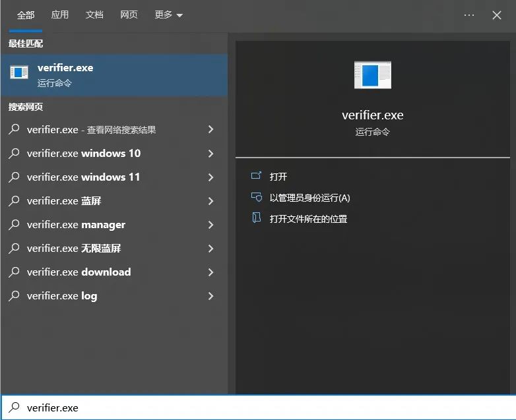Image resolution: width=516 pixels, height=420 pixels.
Task: Expand arrow for 无限蓝屏 suggestion
Action: (x=211, y=249)
